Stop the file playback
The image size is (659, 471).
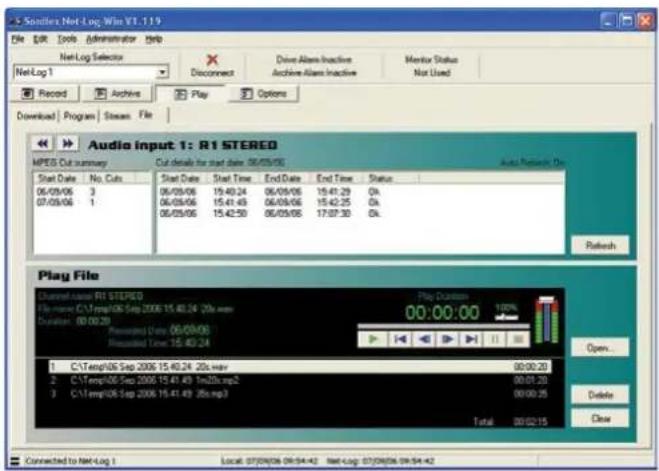[x=518, y=339]
